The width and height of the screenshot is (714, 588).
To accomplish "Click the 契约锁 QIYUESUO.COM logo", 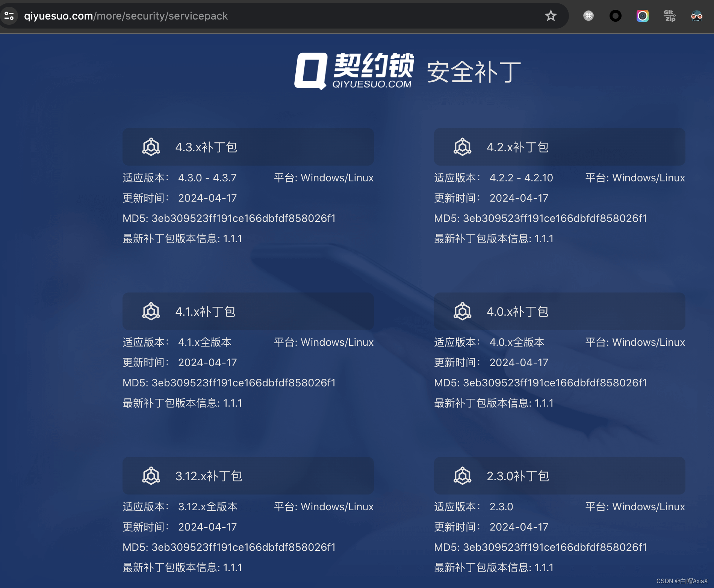I will coord(354,71).
